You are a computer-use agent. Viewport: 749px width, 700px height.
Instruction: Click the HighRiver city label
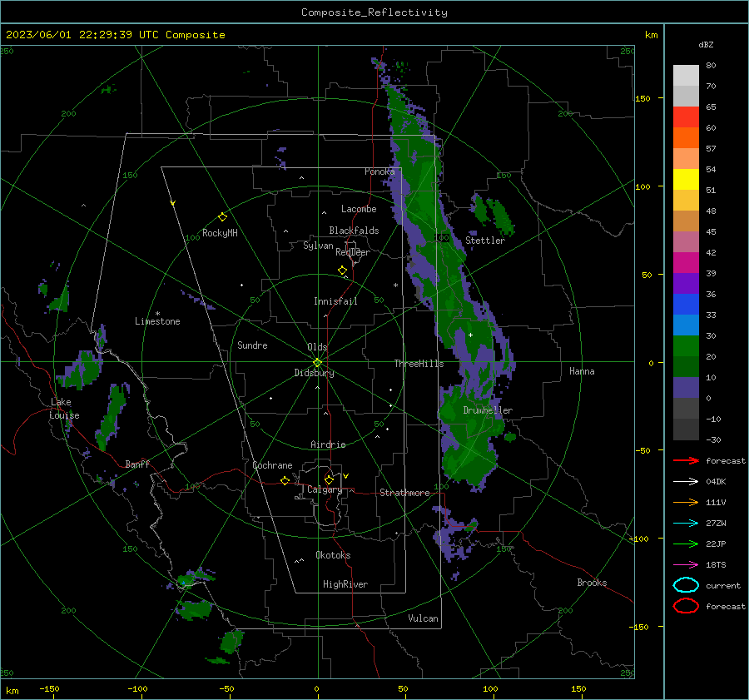pyautogui.click(x=345, y=584)
